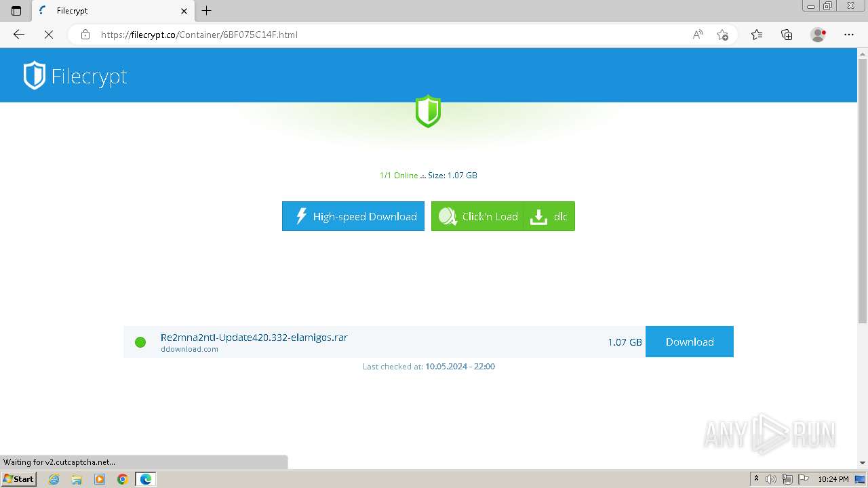Open the volume control tray icon
The height and width of the screenshot is (488, 868).
point(771,479)
